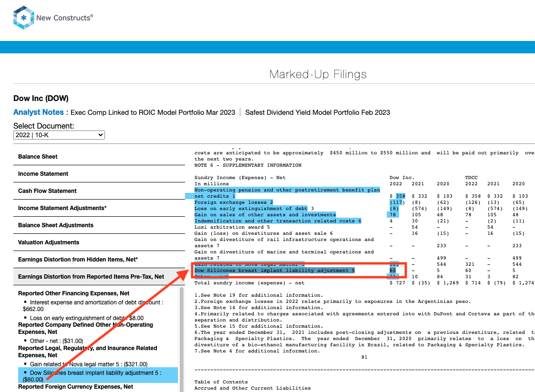Image resolution: width=535 pixels, height=392 pixels.
Task: Select highlighted sidebar item Dow Silicones breast implant liability
Action: (98, 376)
